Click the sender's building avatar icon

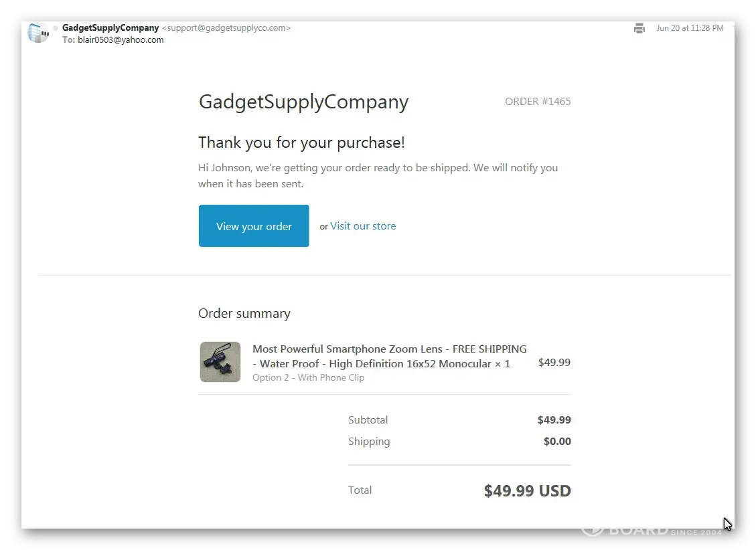(38, 33)
